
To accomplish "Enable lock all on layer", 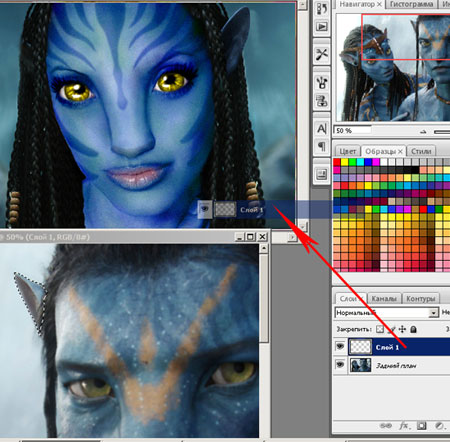I will [x=413, y=329].
